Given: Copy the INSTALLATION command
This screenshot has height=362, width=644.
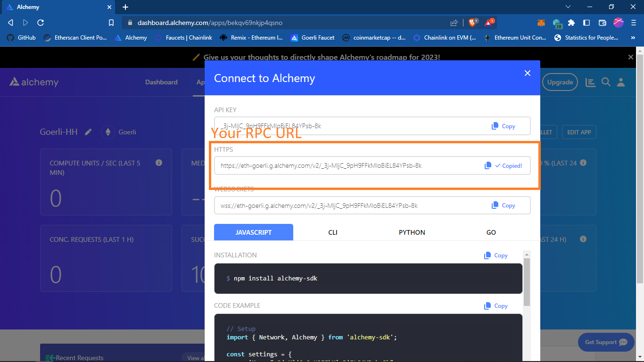Looking at the screenshot, I should tap(495, 255).
